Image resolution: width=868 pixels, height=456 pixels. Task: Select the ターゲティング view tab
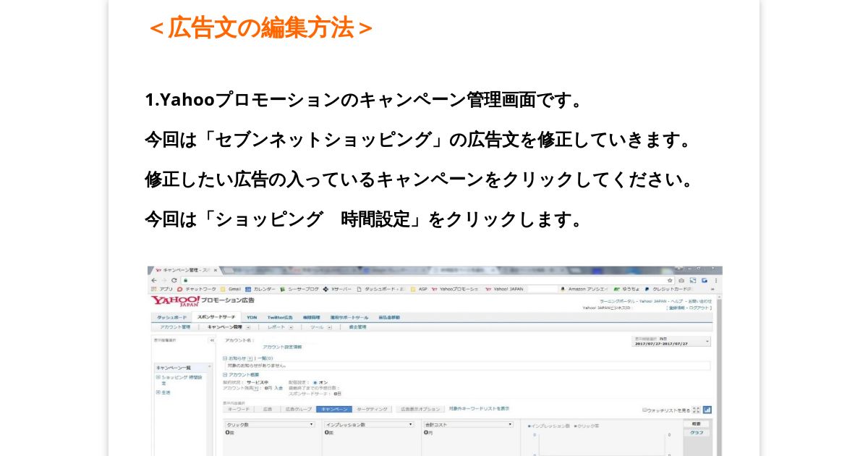(x=373, y=410)
